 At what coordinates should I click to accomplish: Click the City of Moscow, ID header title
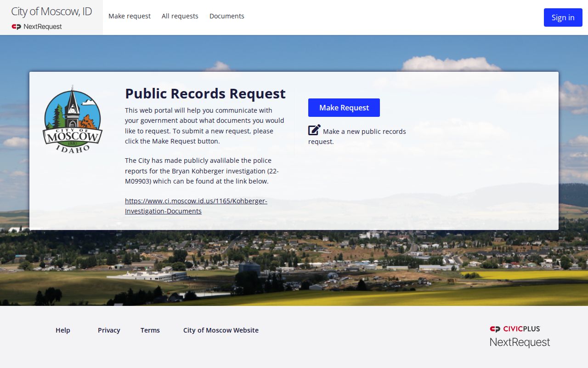click(x=51, y=11)
